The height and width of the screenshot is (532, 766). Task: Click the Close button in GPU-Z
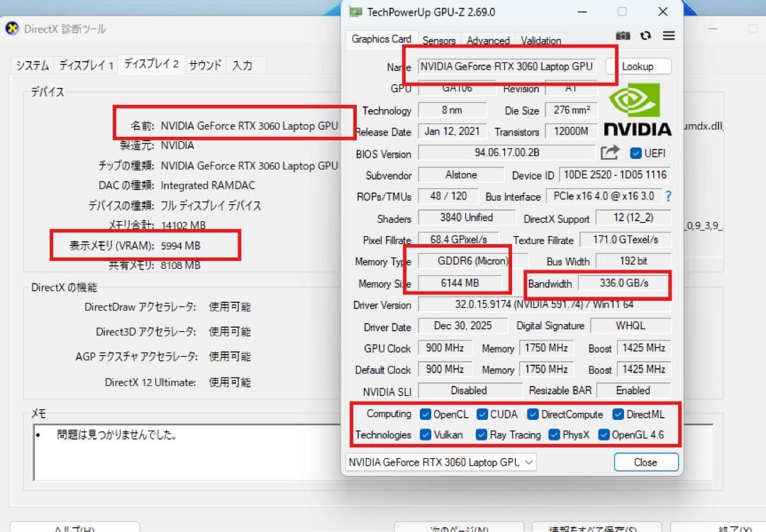tap(646, 462)
